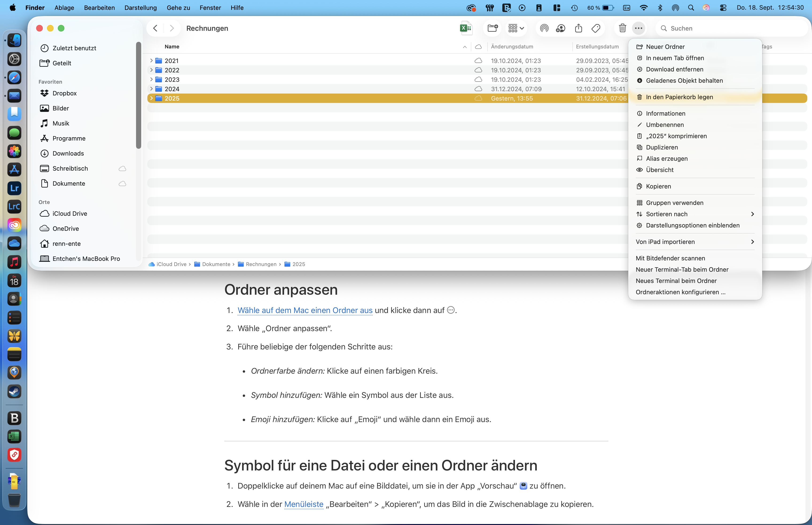Expand the 2024 folder disclosure triangle
The height and width of the screenshot is (525, 812).
click(x=151, y=89)
